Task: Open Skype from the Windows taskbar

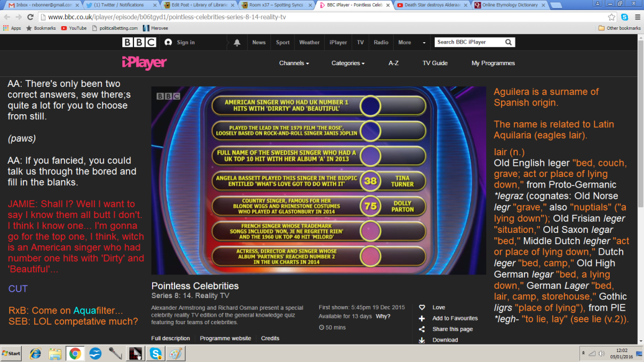Action: [155, 353]
